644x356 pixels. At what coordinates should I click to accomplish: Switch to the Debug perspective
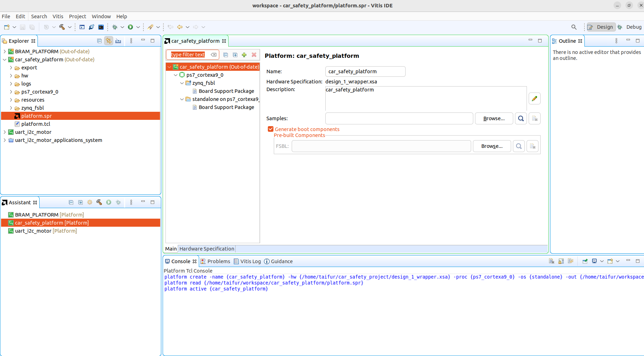click(630, 27)
